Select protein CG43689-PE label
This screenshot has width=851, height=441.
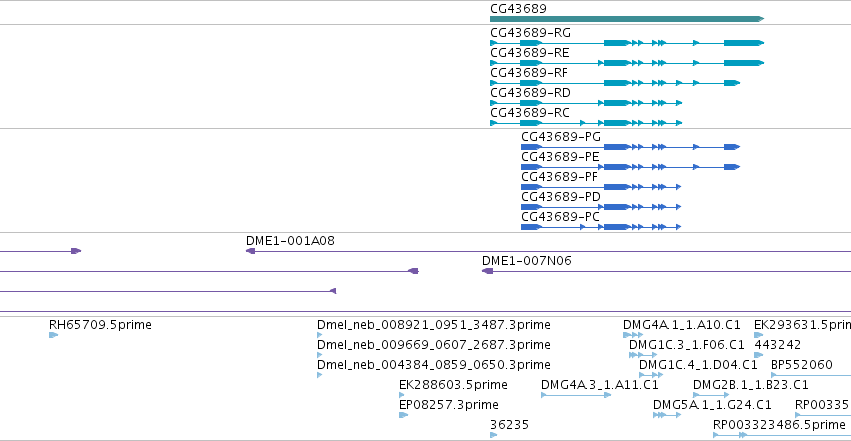tap(560, 157)
